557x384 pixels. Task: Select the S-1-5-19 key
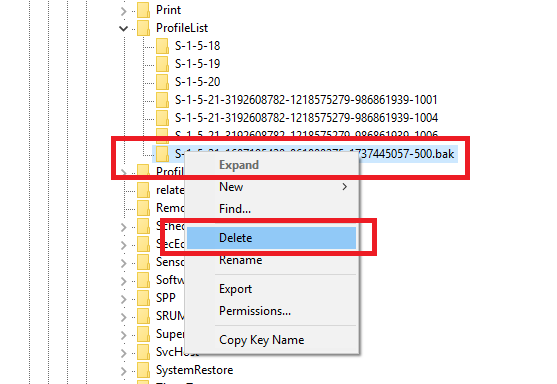pyautogui.click(x=198, y=64)
